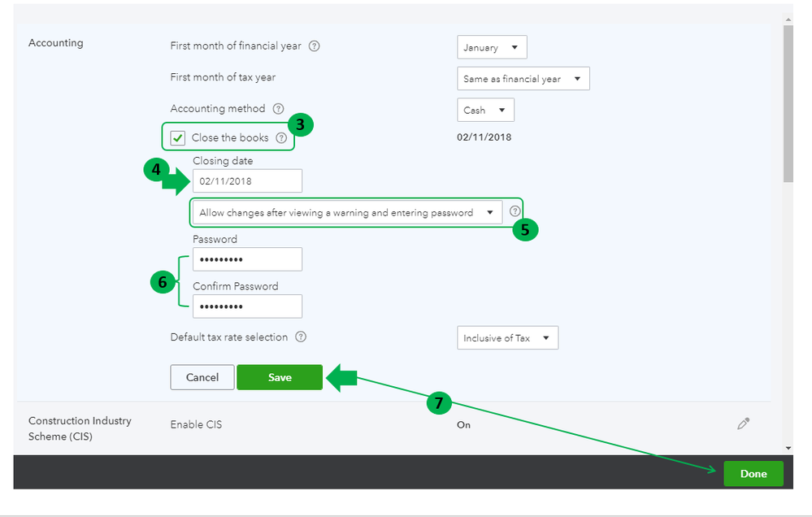Open the Cash accounting method dropdown
The image size is (812, 517).
click(485, 110)
